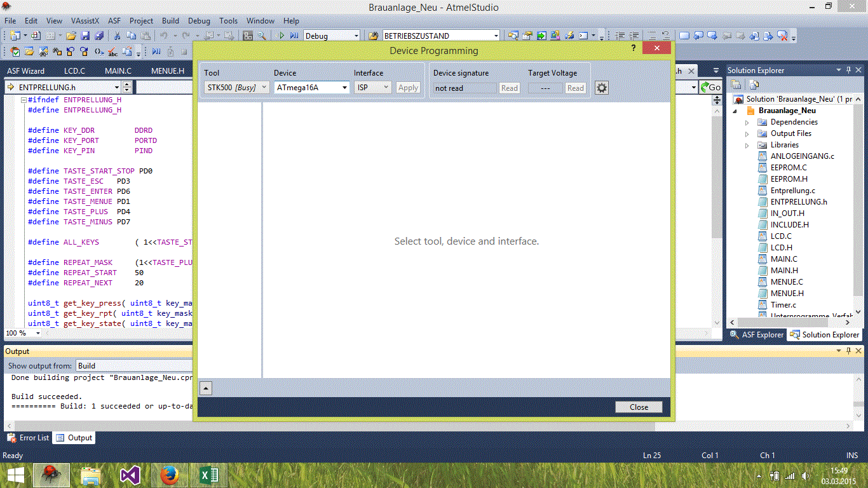Click the Next Bookmark icon
Image resolution: width=868 pixels, height=488 pixels.
712,36
